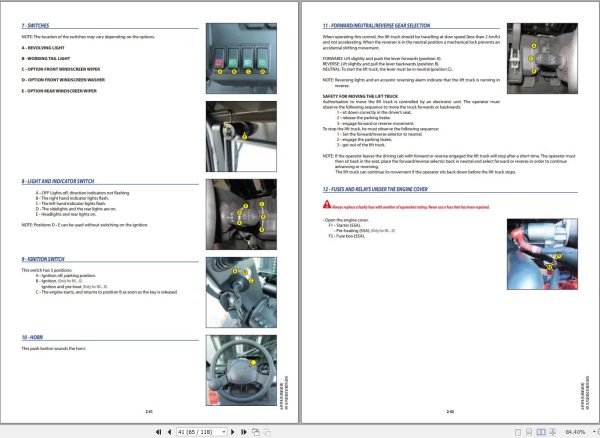Click the 'F2 - Fuse box' line
Screen dimensions: 600x438
point(347,236)
